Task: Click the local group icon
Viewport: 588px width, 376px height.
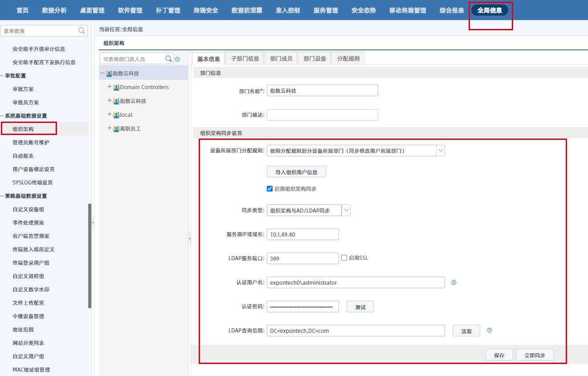Action: pyautogui.click(x=116, y=115)
